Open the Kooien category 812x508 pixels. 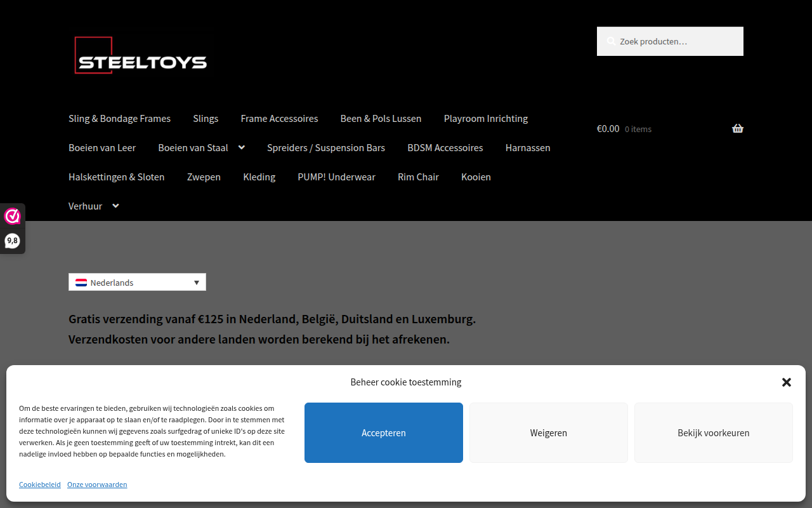pyautogui.click(x=476, y=177)
